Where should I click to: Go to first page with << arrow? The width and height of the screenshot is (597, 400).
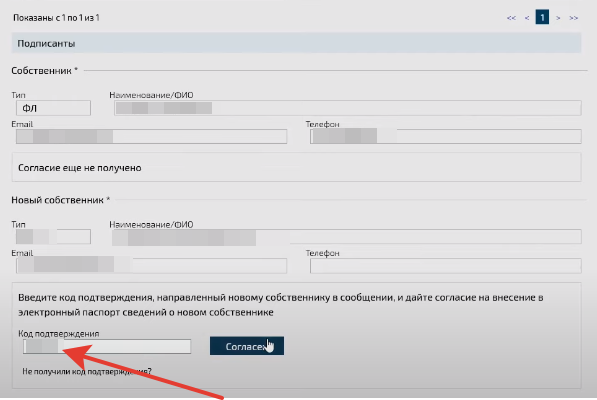[511, 18]
